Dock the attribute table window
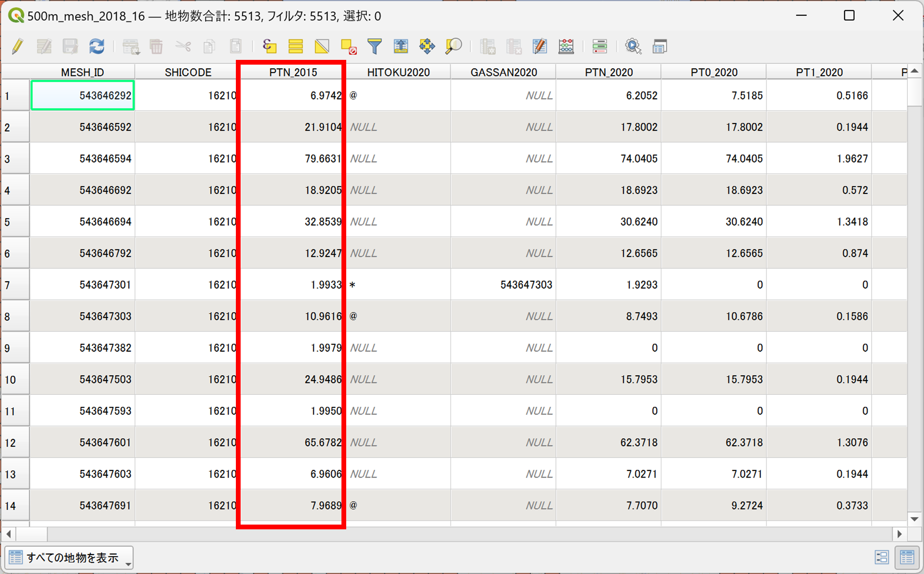This screenshot has width=924, height=574. tap(660, 47)
